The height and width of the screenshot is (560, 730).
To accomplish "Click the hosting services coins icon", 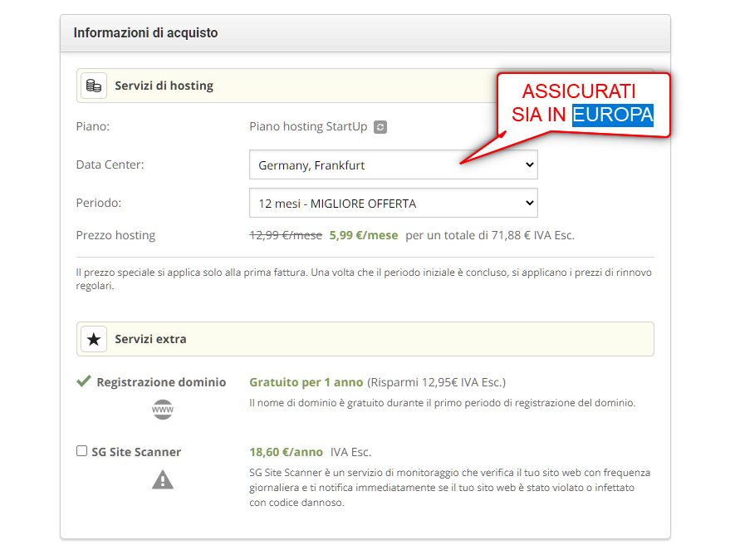I will pos(94,86).
